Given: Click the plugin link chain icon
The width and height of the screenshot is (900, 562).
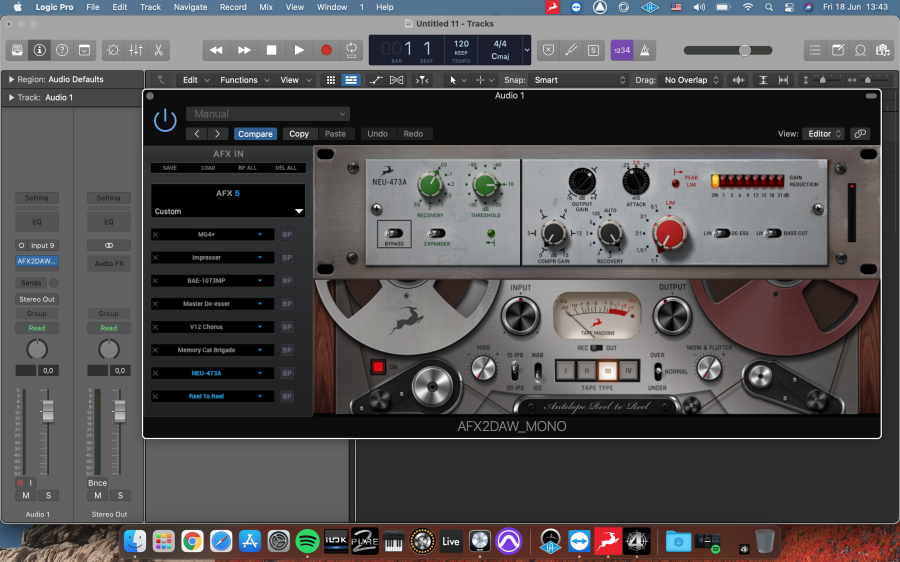Looking at the screenshot, I should pyautogui.click(x=859, y=134).
